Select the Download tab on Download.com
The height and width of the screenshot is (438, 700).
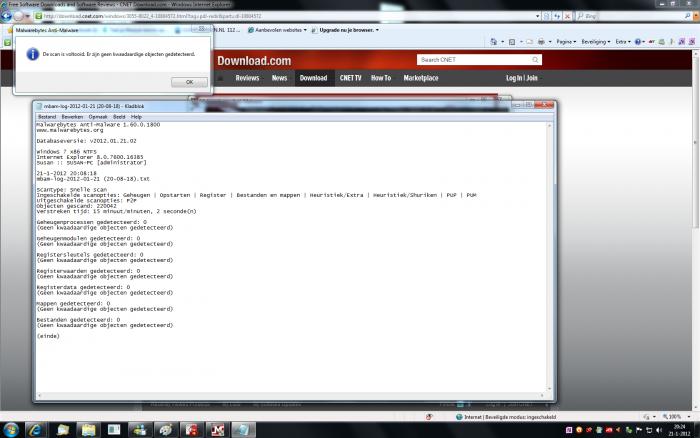click(313, 78)
